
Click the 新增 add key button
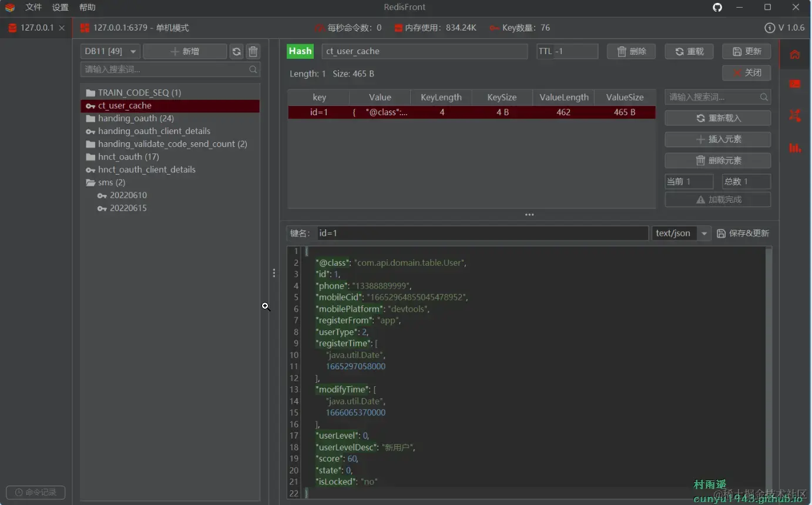coord(184,52)
